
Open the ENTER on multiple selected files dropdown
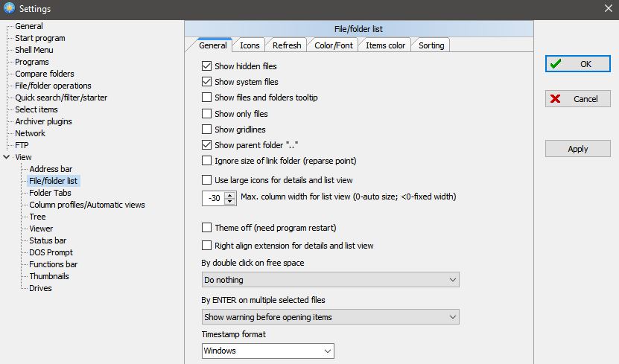(x=331, y=316)
